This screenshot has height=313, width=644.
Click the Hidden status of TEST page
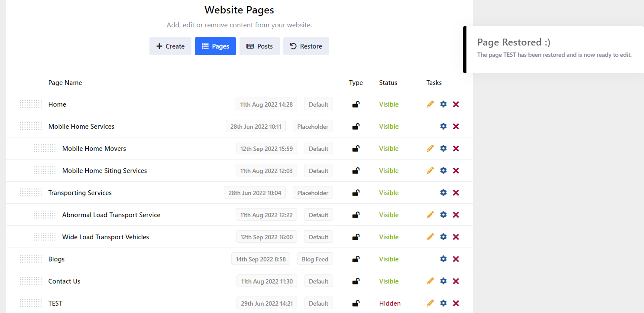tap(390, 303)
